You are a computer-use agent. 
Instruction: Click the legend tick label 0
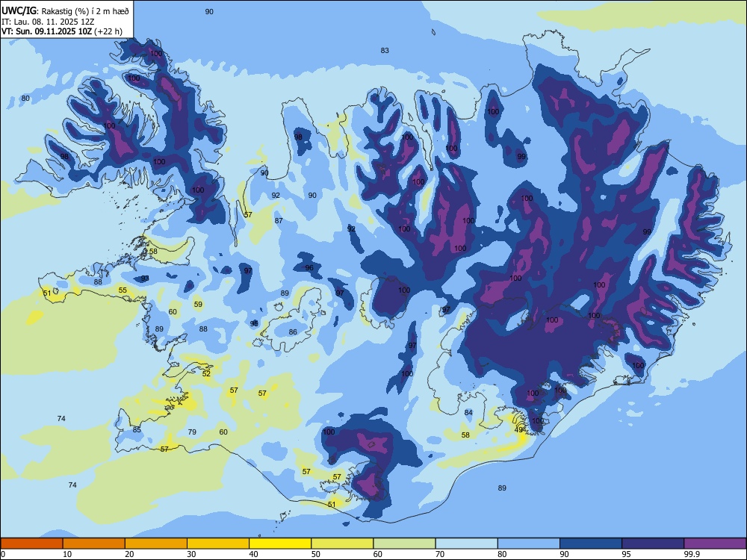(2, 554)
